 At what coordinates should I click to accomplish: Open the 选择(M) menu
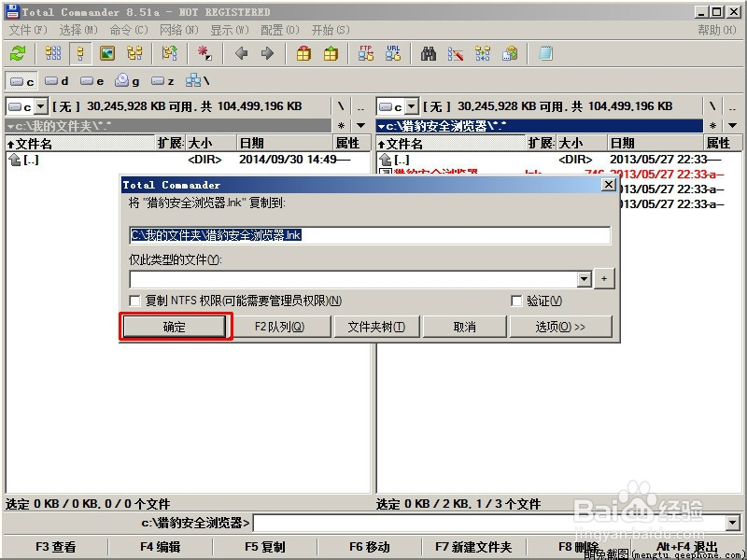click(78, 30)
